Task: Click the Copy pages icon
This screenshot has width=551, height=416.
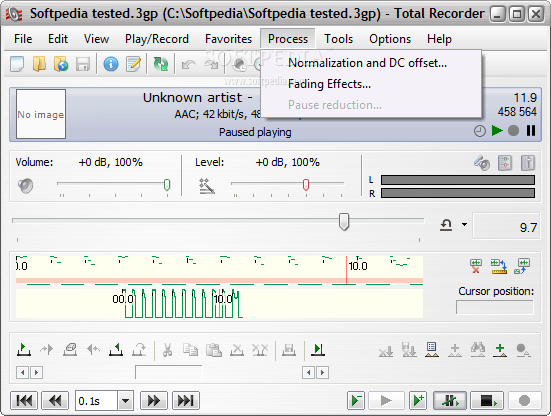Action: (190, 350)
